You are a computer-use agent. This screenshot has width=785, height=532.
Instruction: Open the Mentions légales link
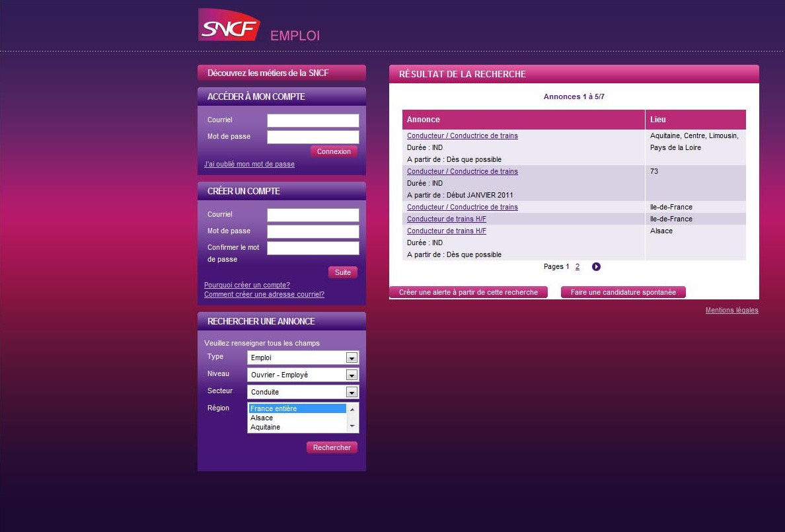tap(732, 310)
